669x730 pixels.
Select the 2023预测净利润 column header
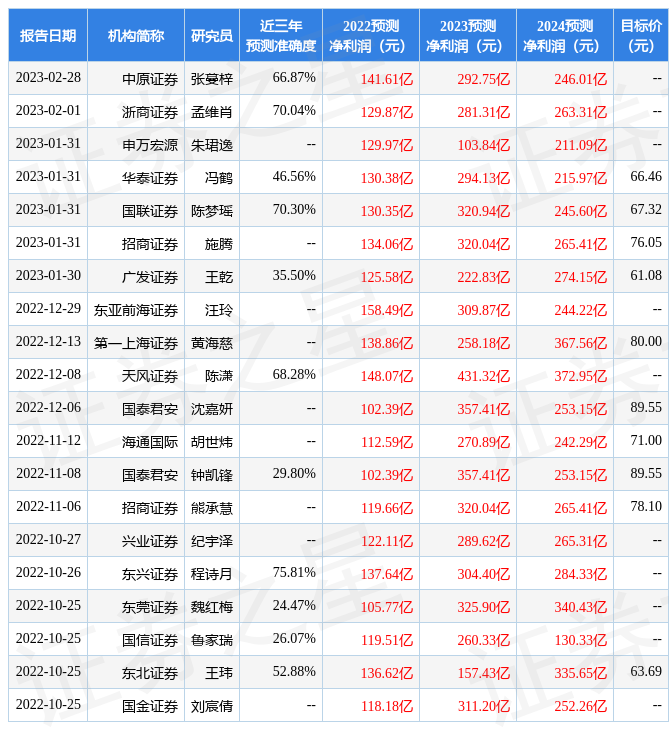coord(467,35)
